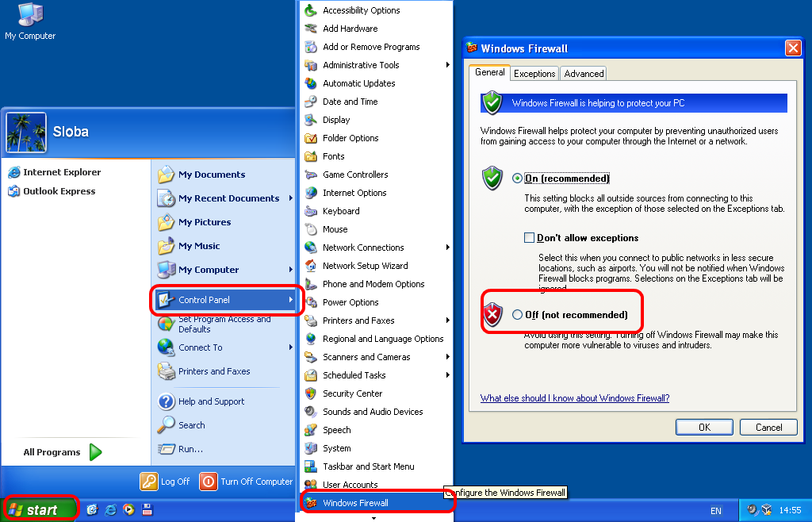Expand Administrative Tools submenu arrow
This screenshot has width=812, height=522.
tap(447, 65)
